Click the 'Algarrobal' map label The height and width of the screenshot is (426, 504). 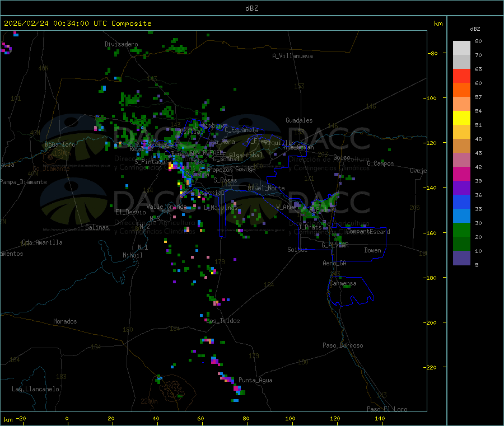[246, 155]
